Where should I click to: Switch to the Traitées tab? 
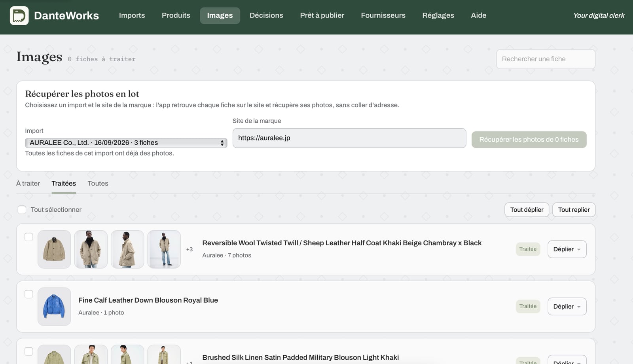coord(64,184)
